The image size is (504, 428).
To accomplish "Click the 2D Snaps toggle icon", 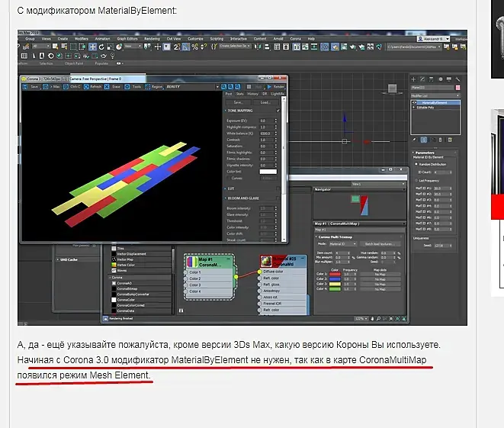I will point(177,47).
